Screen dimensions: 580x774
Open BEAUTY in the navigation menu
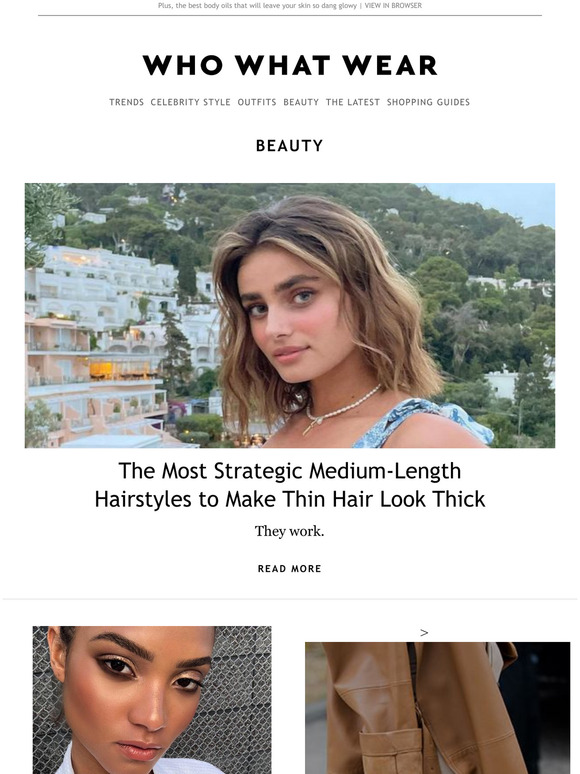click(x=301, y=102)
